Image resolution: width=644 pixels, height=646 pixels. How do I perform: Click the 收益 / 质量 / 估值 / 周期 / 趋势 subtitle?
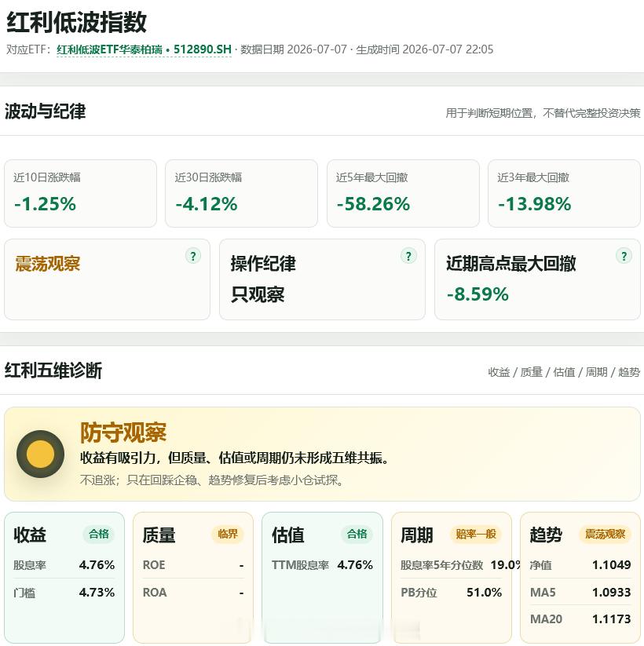564,372
